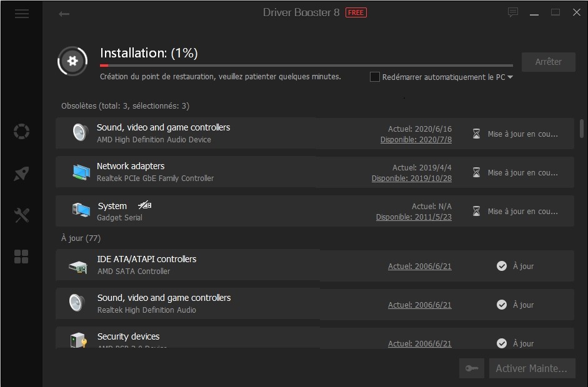
Task: Click Network adapters monitor icon
Action: coord(81,172)
